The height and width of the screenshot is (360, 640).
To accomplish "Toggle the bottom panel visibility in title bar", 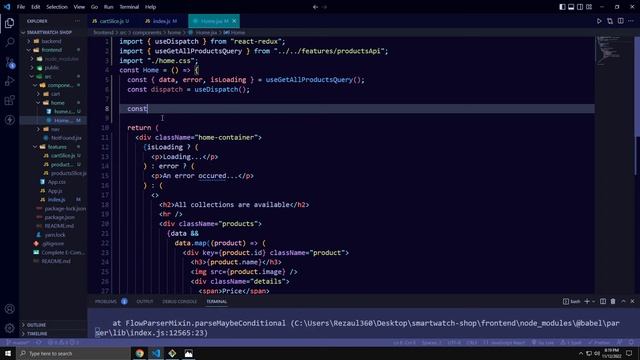I will tap(571, 7).
